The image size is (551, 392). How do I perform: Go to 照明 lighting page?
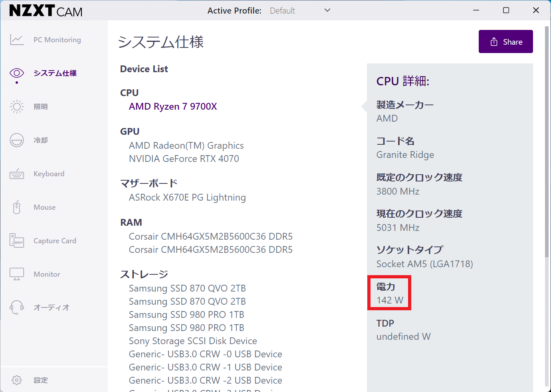41,106
